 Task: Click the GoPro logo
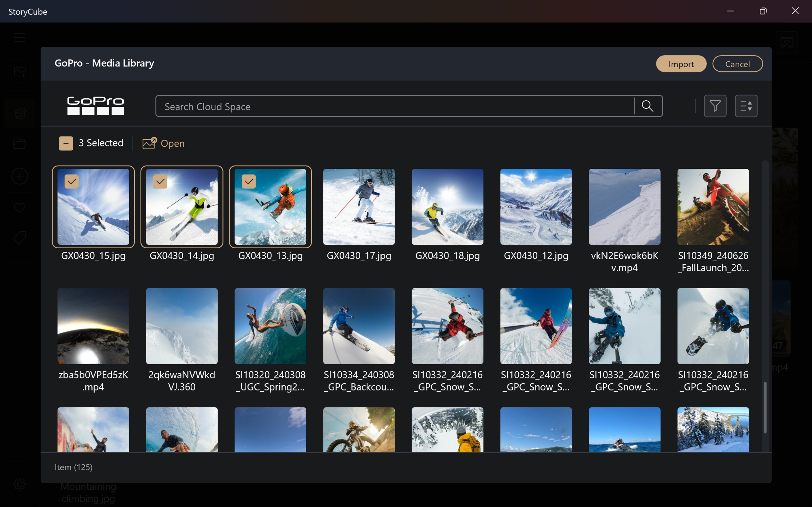tap(95, 105)
